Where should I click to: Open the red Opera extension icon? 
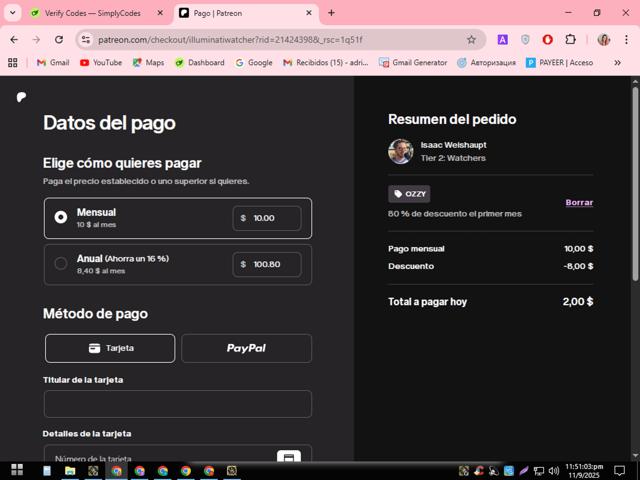[x=547, y=40]
